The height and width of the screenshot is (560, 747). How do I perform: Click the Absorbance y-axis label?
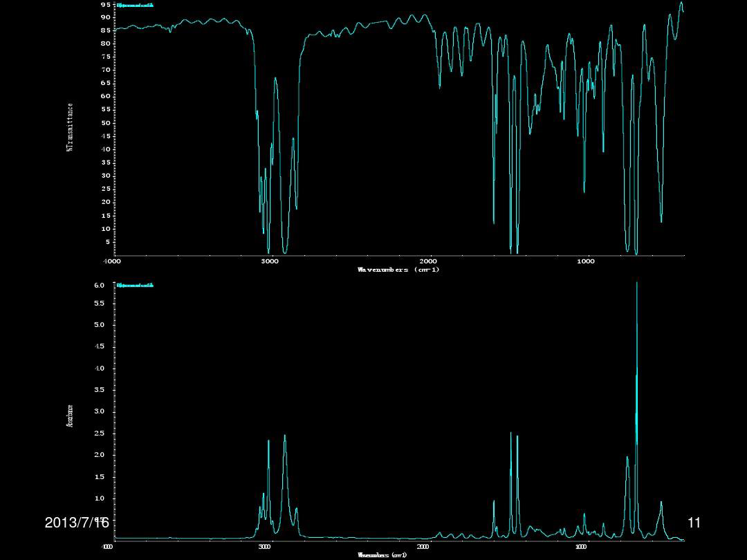[70, 416]
